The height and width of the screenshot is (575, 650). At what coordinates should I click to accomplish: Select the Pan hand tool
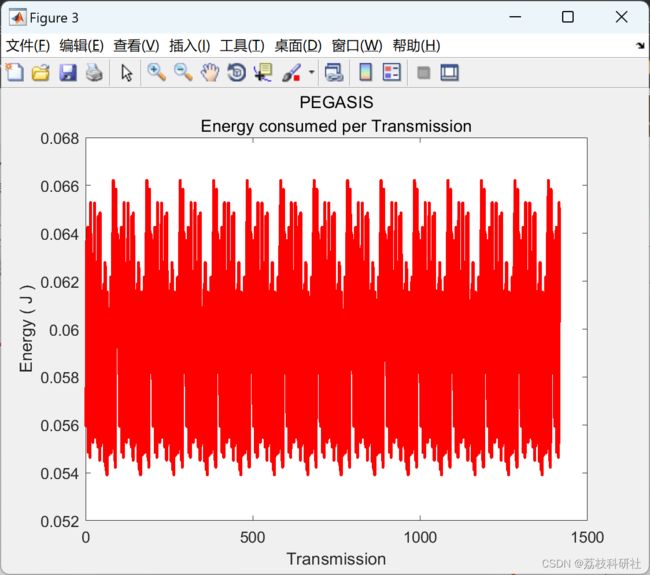(x=210, y=73)
